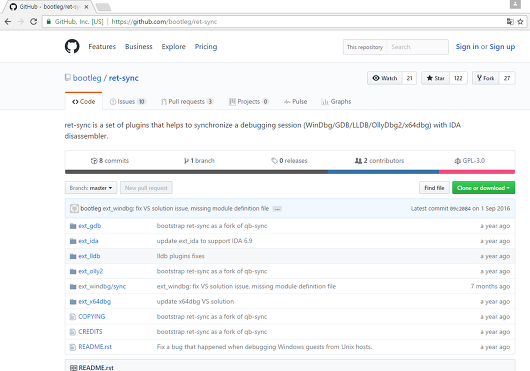Open the ret-sync repository link
This screenshot has width=530, height=371.
(x=123, y=78)
